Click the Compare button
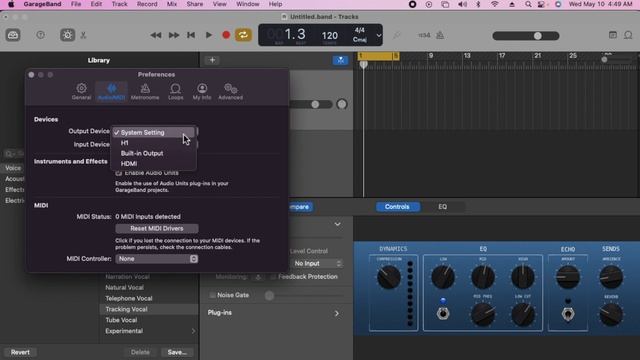640x360 pixels. pyautogui.click(x=301, y=207)
